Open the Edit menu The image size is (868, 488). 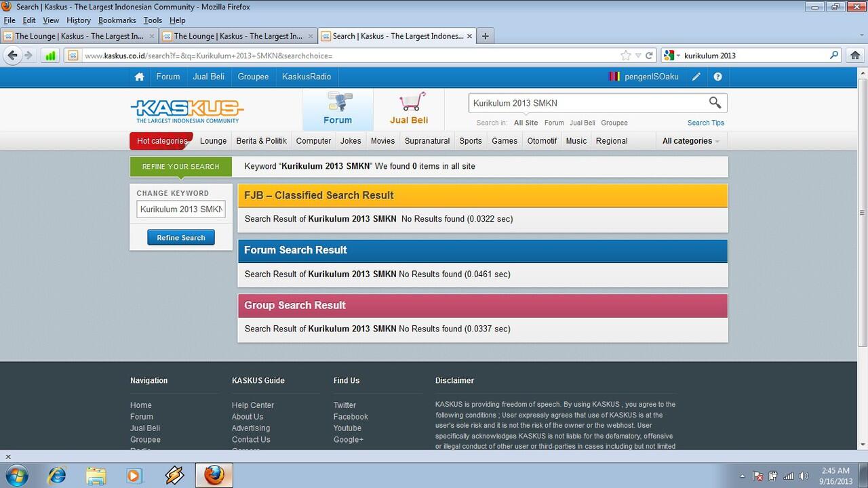28,20
